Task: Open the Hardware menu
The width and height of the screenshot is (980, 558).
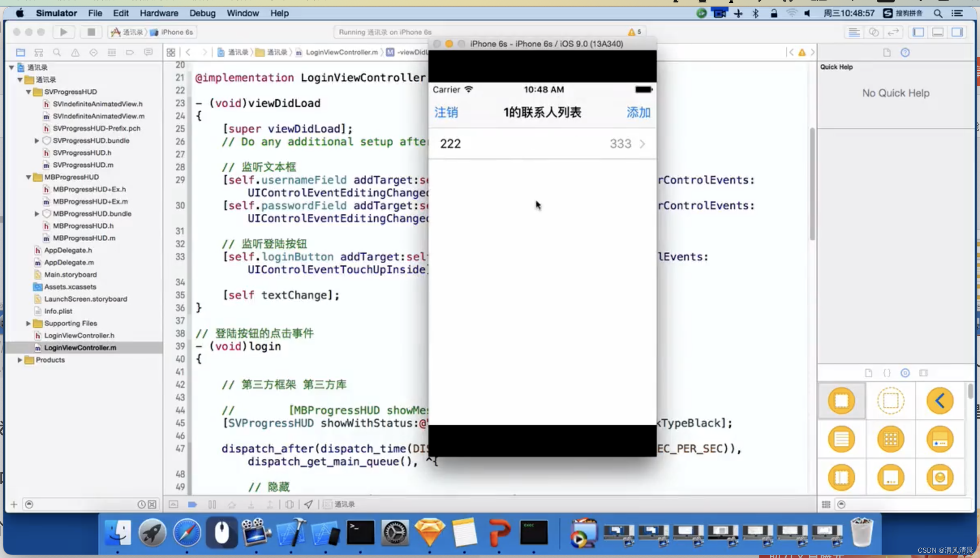Action: 159,13
